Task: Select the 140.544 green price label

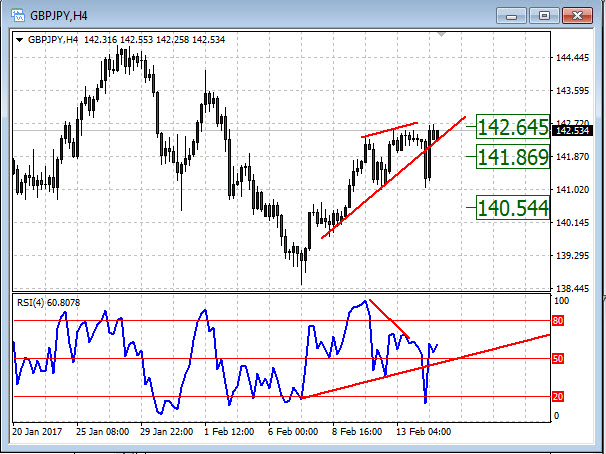Action: (x=513, y=207)
